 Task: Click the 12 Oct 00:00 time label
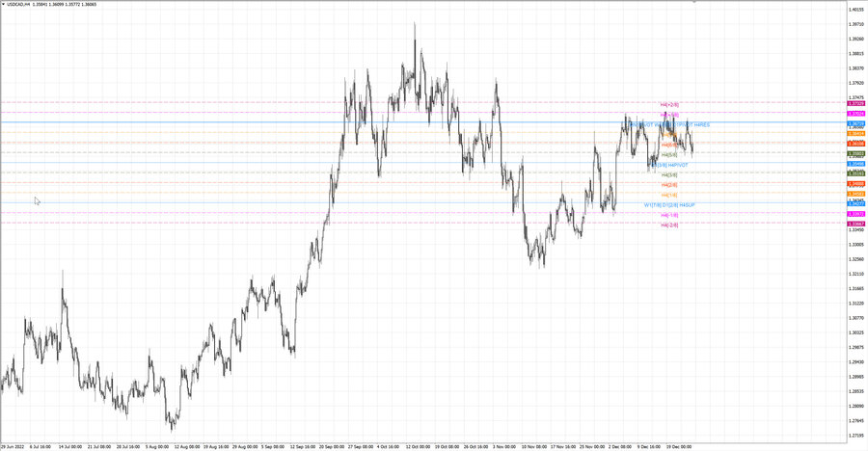[x=418, y=446]
